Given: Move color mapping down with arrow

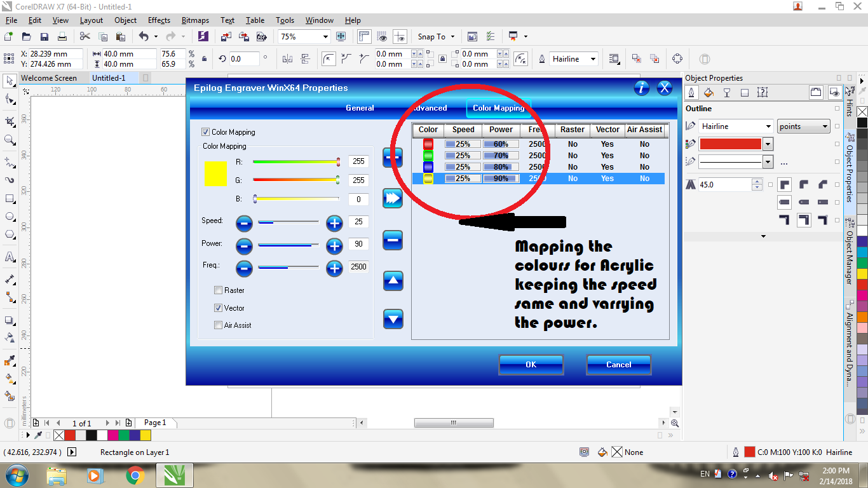Looking at the screenshot, I should tap(393, 319).
